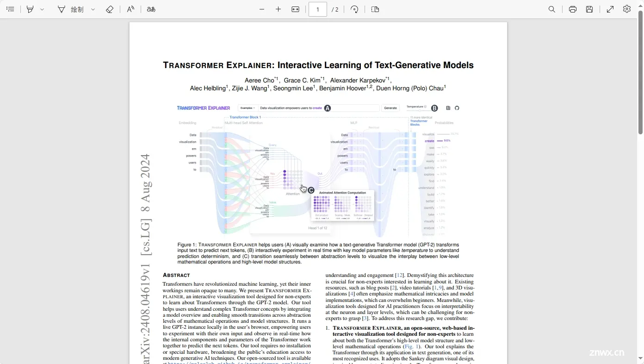
Task: Click the author name 'Duen Horng (Polo) Chau'
Action: click(410, 88)
